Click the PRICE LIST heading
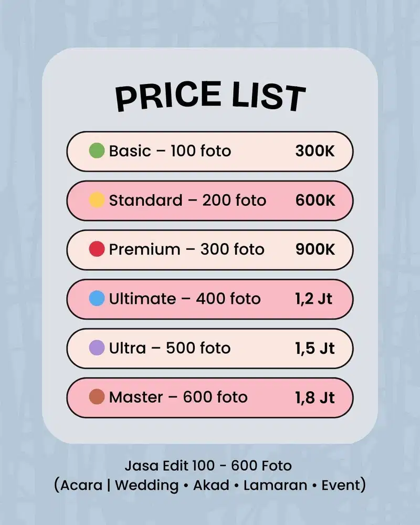This screenshot has width=420, height=525. [210, 97]
